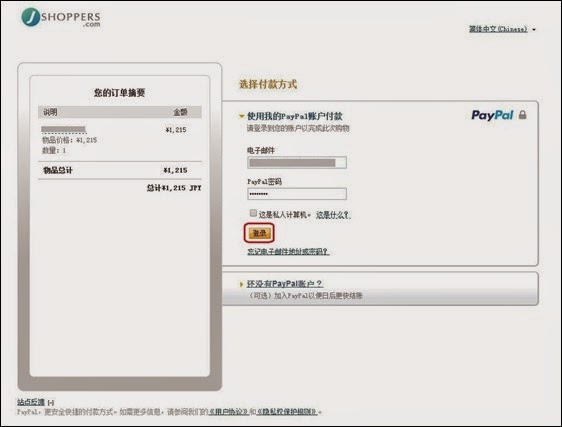Click the 物品总计 subtotal label
This screenshot has height=427, width=562.
(58, 170)
